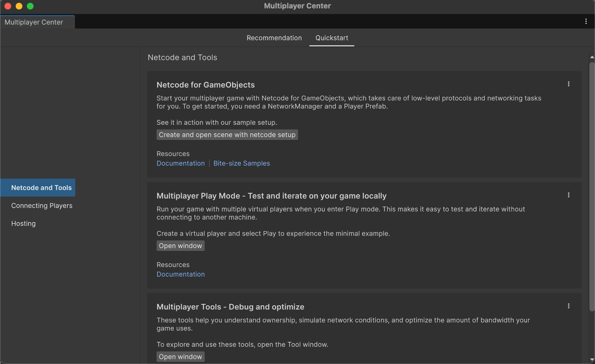Open Documentation link for Multiplayer Play Mode
The width and height of the screenshot is (595, 364).
(181, 274)
